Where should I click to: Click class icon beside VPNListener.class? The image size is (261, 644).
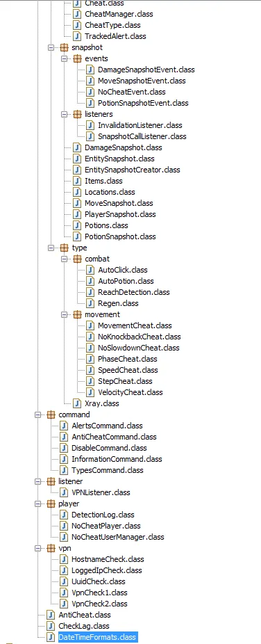[x=64, y=492]
